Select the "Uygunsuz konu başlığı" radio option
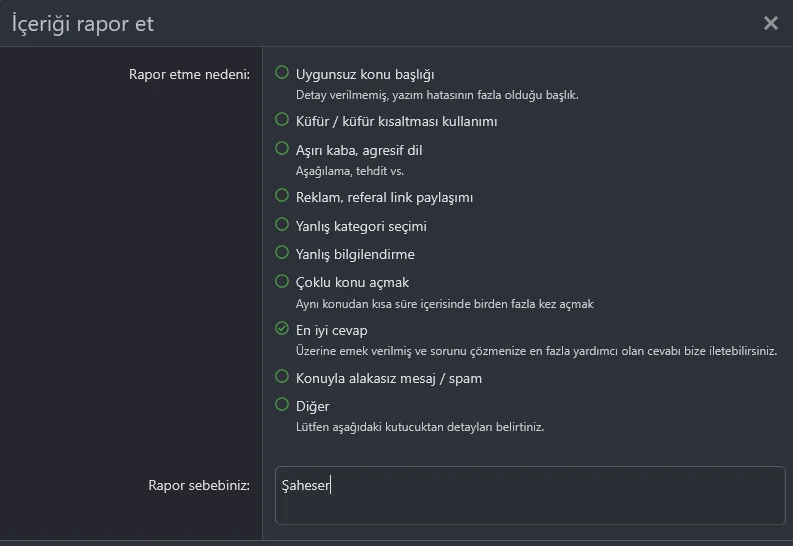The height and width of the screenshot is (546, 793). pyautogui.click(x=282, y=73)
